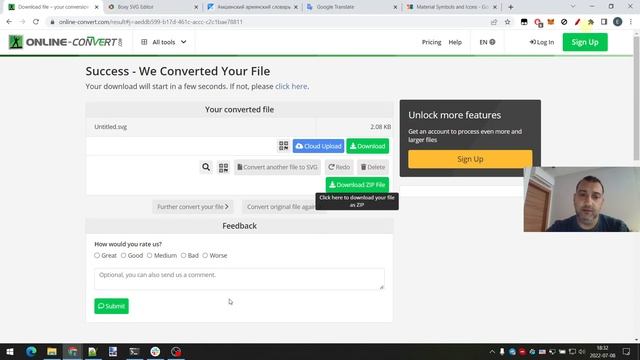The width and height of the screenshot is (640, 360).
Task: Toggle the browser side panel icon
Action: click(604, 22)
